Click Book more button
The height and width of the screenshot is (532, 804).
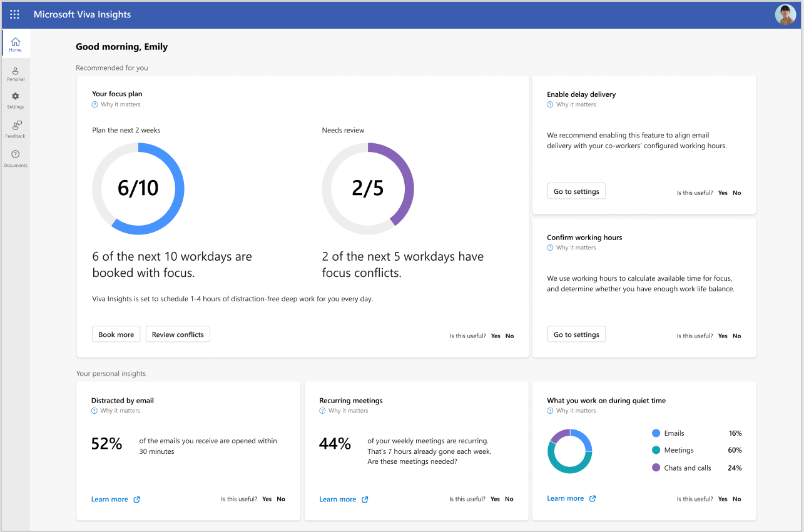(116, 334)
